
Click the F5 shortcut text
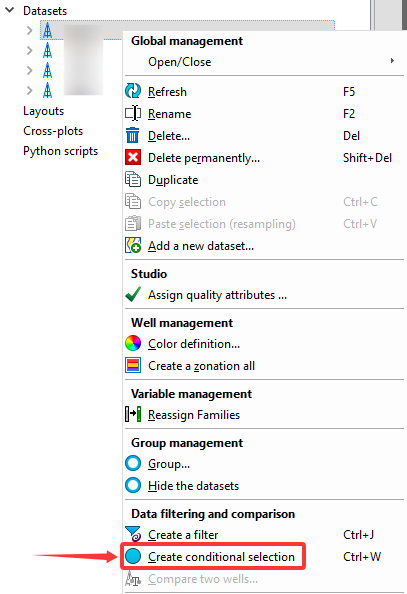point(349,91)
